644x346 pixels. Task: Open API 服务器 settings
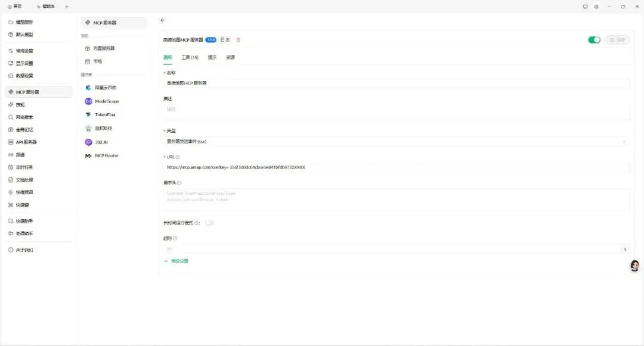(x=39, y=142)
